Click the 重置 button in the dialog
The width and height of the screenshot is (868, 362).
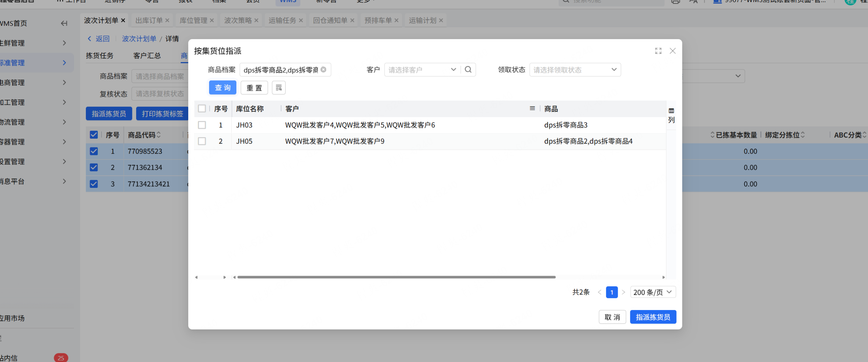pos(254,88)
